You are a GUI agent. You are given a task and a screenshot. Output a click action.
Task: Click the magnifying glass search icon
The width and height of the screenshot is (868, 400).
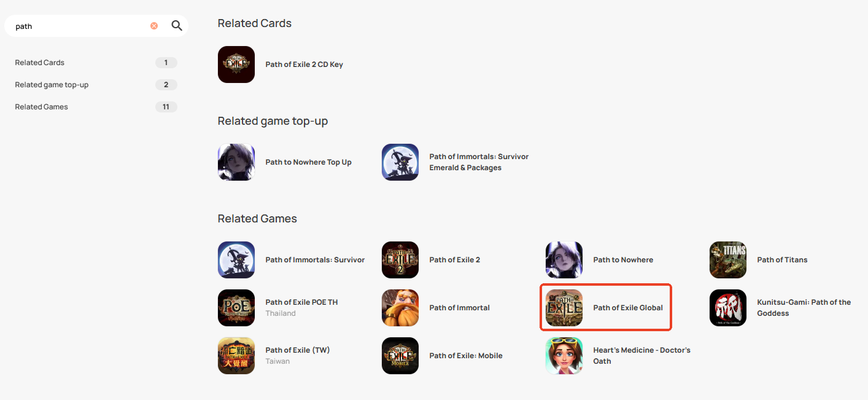coord(177,26)
